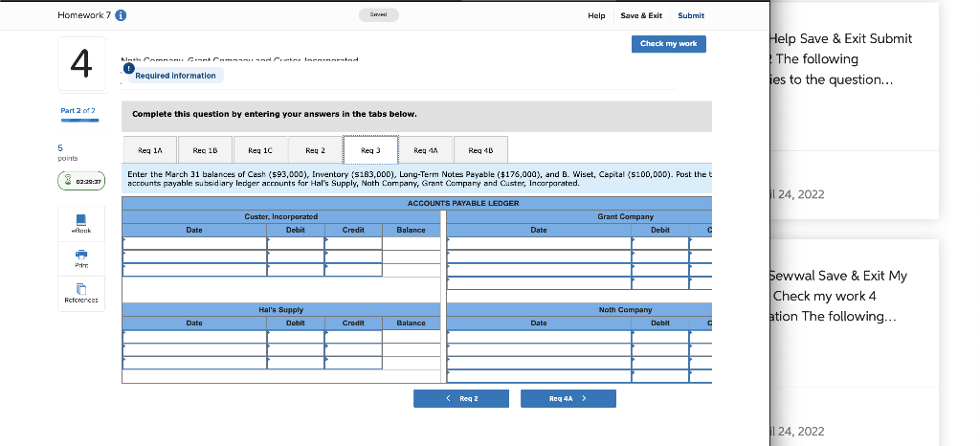This screenshot has height=446, width=980.
Task: Click the Homework 7 info icon
Action: (121, 15)
